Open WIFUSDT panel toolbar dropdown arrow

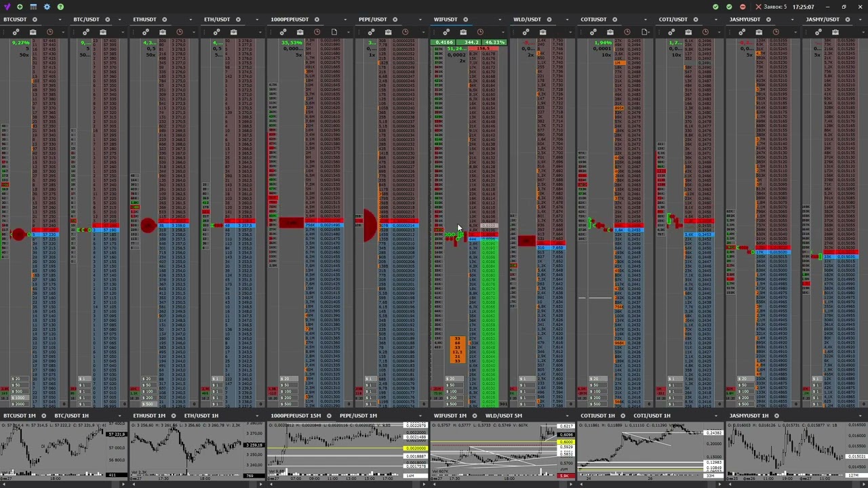[503, 32]
